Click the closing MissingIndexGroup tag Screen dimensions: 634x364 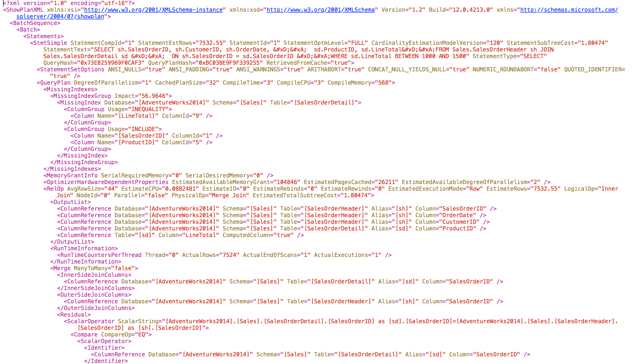[x=84, y=162]
